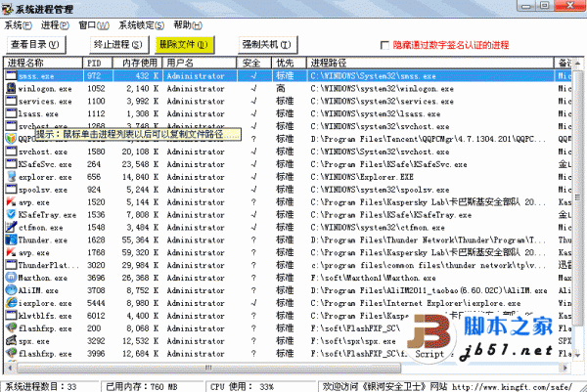Click the Thunder.exe process icon
587x392 pixels.
[x=11, y=240]
